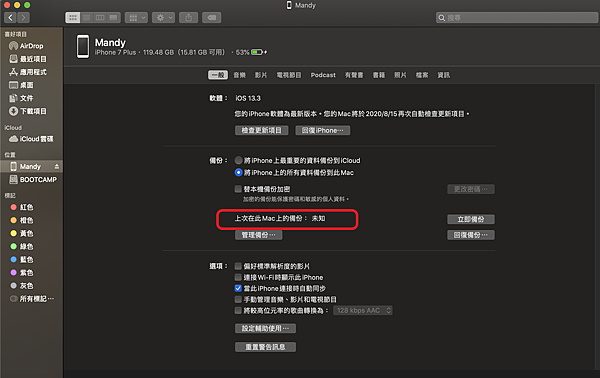
Task: Switch to the 資訊 tab
Action: pos(444,75)
